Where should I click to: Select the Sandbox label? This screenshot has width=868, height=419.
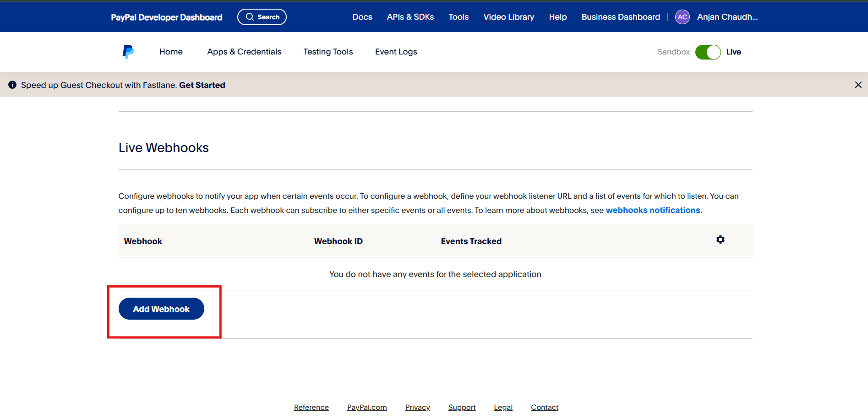[673, 52]
